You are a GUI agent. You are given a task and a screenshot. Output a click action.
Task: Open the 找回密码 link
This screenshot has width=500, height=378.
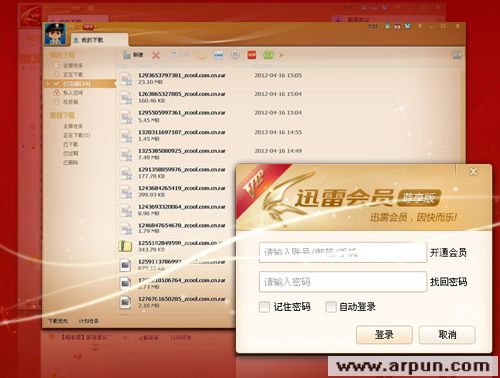448,282
